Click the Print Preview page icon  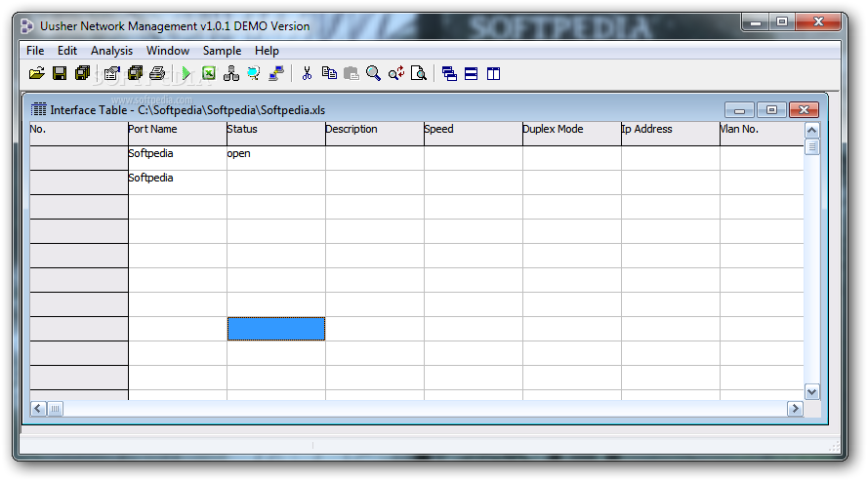click(419, 73)
